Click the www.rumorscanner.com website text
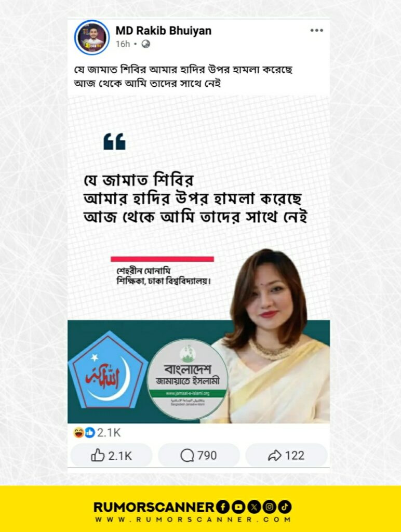The image size is (401, 532). pos(193,520)
